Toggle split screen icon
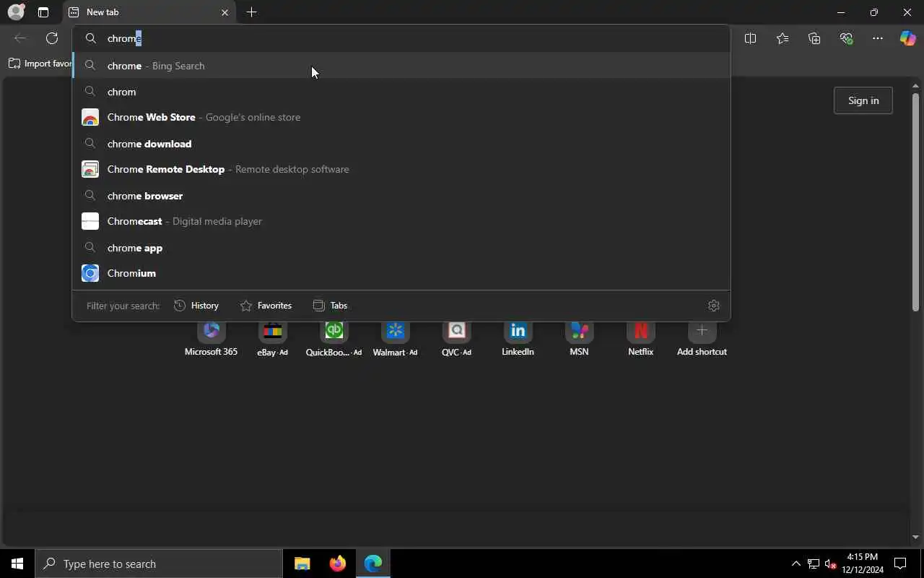The image size is (924, 578). [750, 38]
